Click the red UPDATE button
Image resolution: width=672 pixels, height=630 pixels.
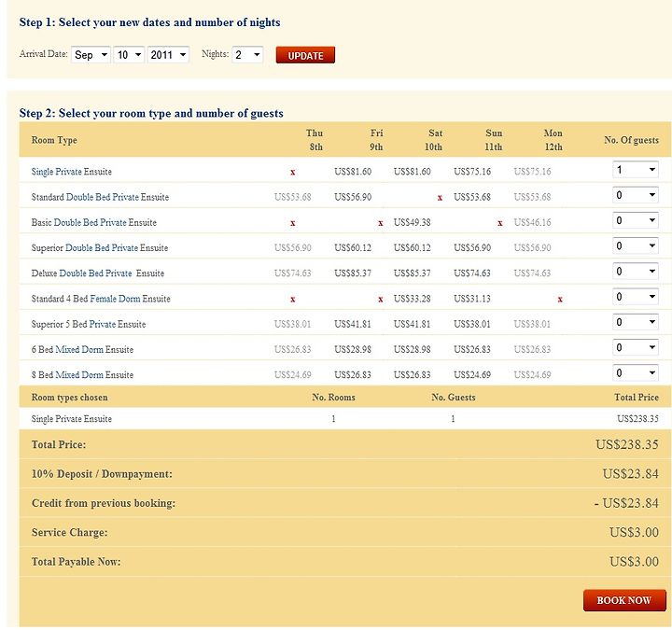(x=305, y=55)
